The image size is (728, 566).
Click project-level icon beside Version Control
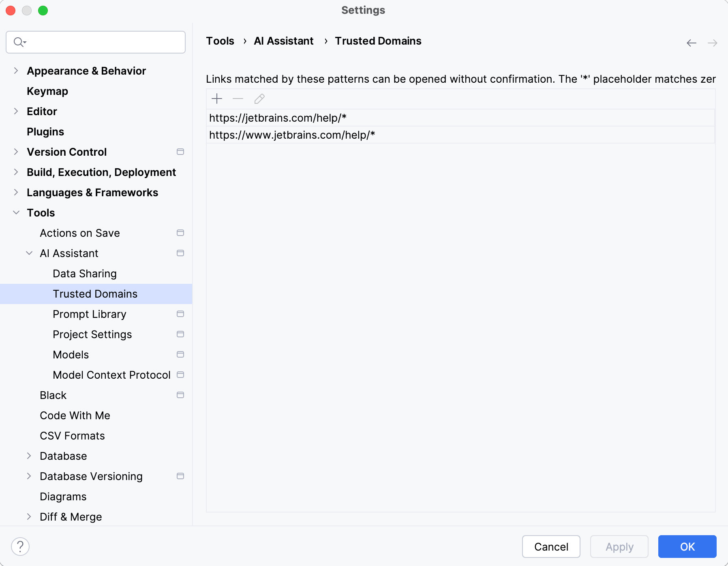(x=180, y=152)
